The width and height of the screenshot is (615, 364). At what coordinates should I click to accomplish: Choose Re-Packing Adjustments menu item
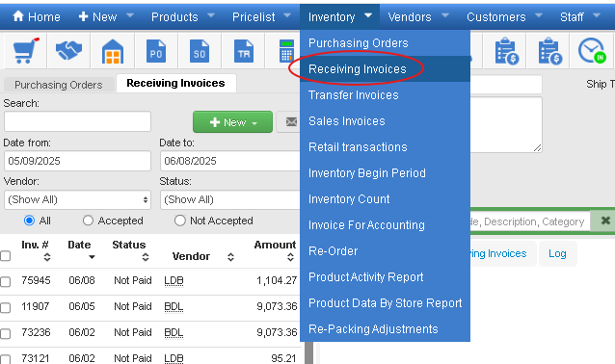point(386,328)
